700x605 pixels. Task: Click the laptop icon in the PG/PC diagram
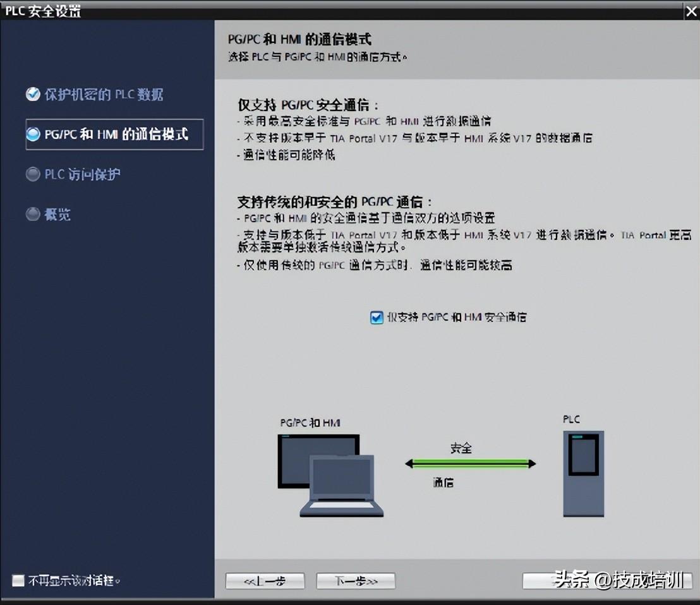(x=342, y=486)
